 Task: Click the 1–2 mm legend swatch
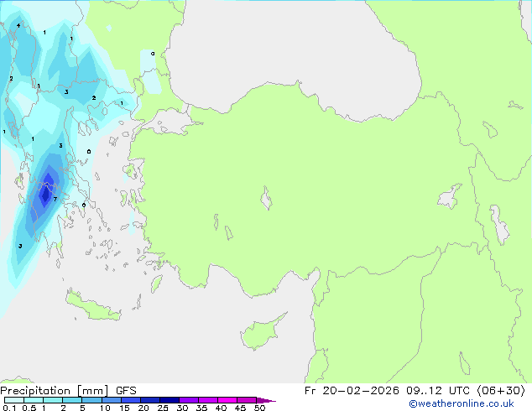click(53, 400)
